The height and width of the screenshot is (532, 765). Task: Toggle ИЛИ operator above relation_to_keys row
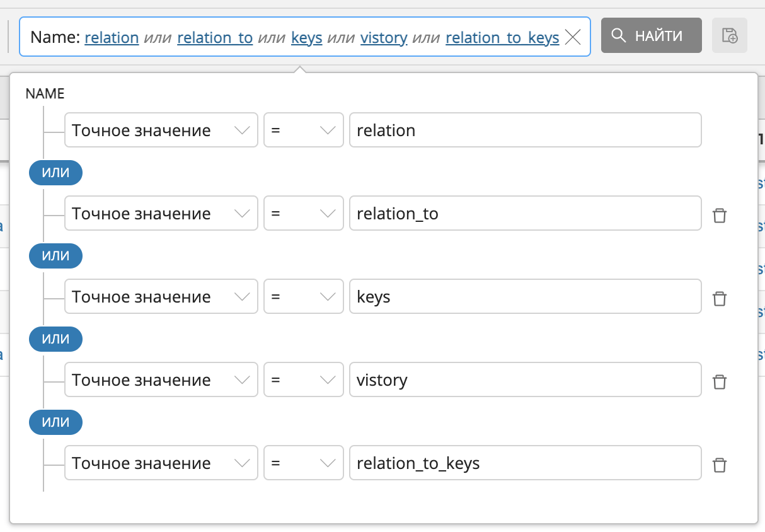pos(55,422)
